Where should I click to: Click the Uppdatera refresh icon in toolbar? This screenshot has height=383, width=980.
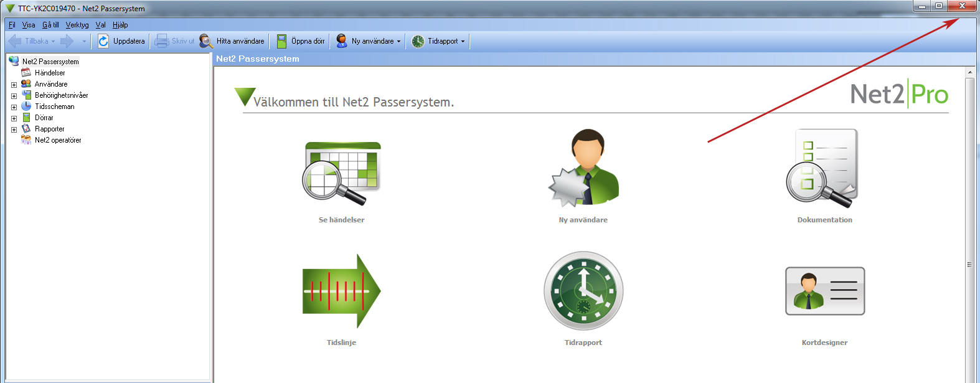click(103, 41)
